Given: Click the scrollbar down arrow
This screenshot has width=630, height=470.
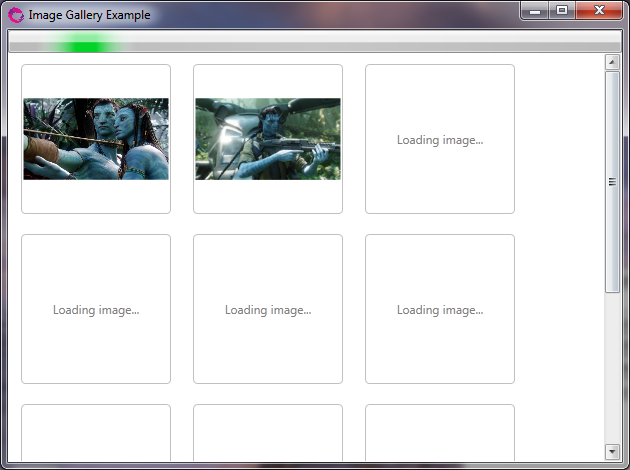Looking at the screenshot, I should 612,452.
